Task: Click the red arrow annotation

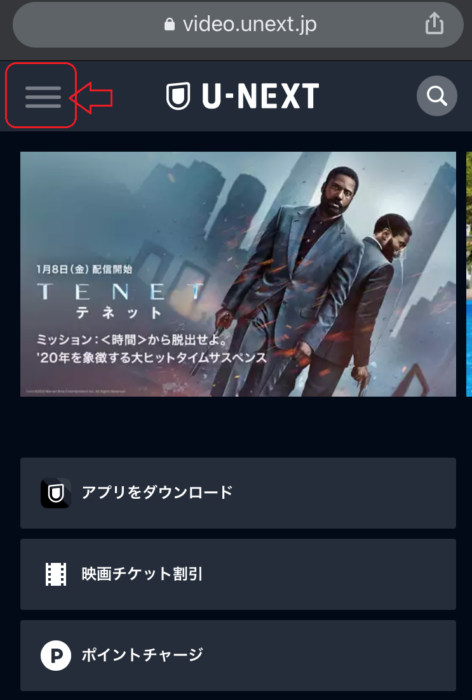Action: pos(91,97)
